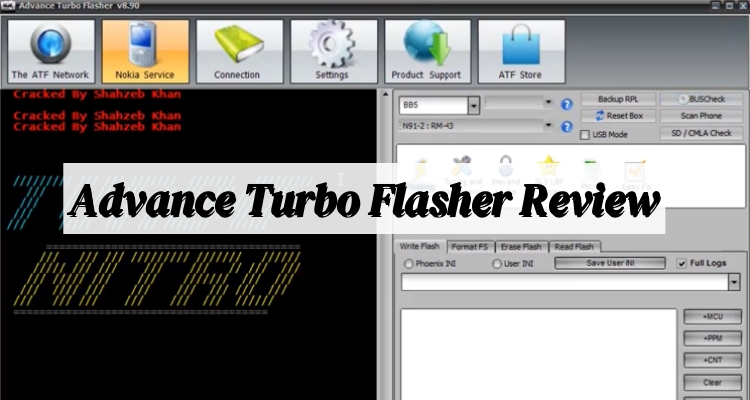Viewport: 750px width, 400px height.
Task: Click inside the flash files list box
Action: pyautogui.click(x=539, y=354)
